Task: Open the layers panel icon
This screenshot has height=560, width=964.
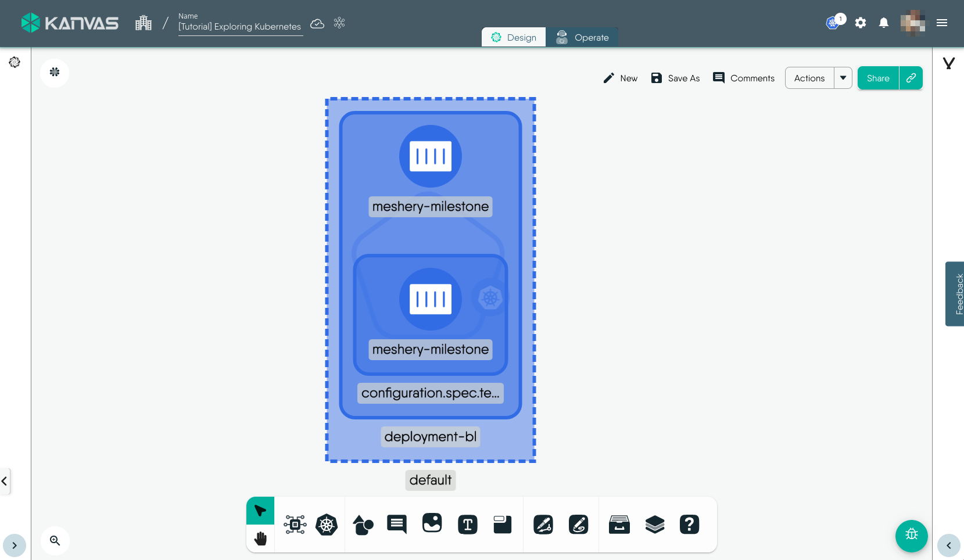Action: coord(655,525)
